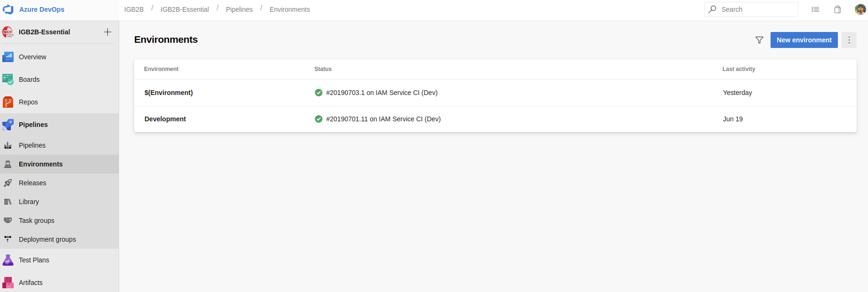Open the Releases page icon
Screen dimensions: 868x292
8,183
